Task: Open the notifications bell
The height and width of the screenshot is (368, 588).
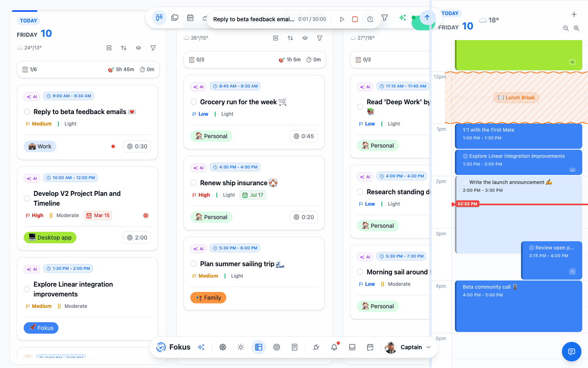Action: [x=334, y=347]
